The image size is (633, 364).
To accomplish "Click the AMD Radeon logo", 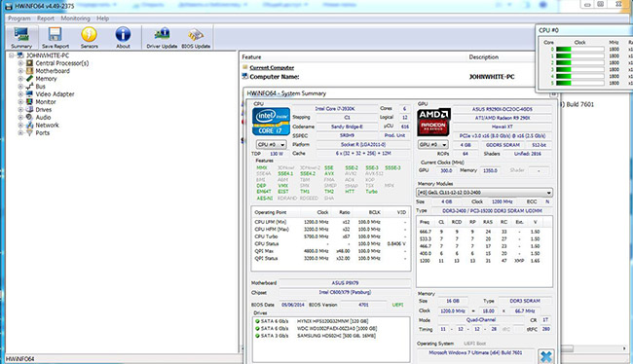I will click(433, 122).
